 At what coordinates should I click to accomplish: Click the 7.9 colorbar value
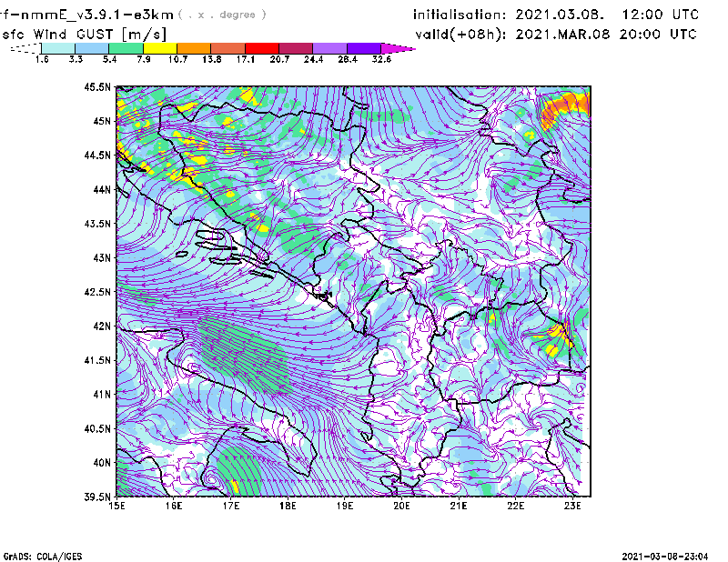pos(144,59)
